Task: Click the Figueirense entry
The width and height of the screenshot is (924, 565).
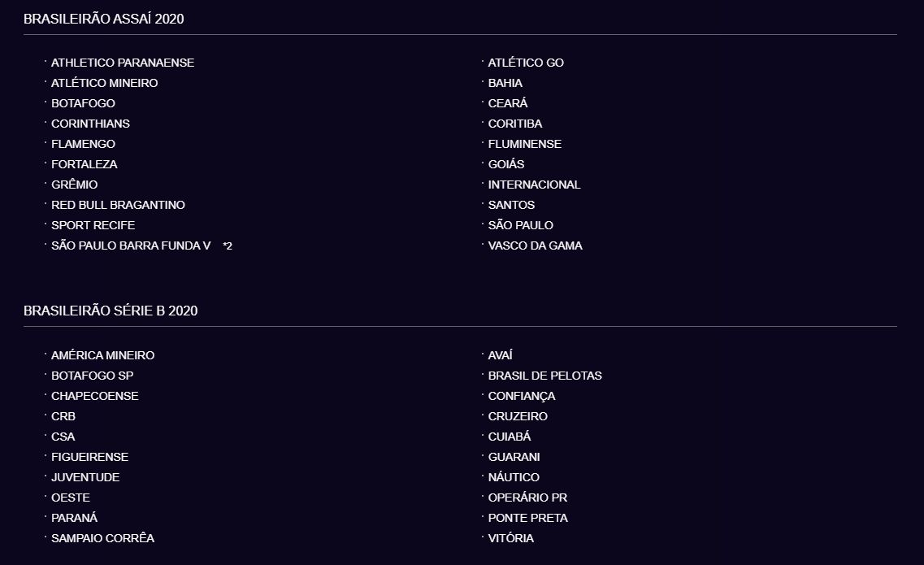Action: pos(89,457)
